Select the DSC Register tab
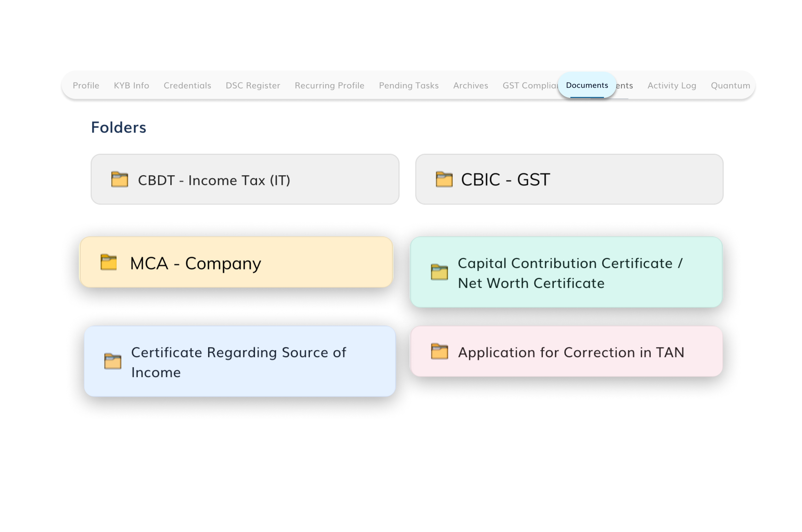 click(x=253, y=85)
